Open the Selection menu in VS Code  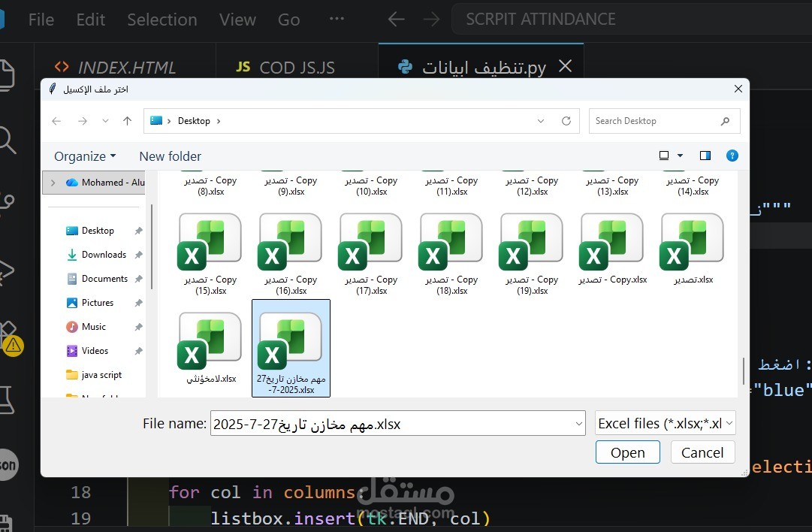pyautogui.click(x=162, y=20)
